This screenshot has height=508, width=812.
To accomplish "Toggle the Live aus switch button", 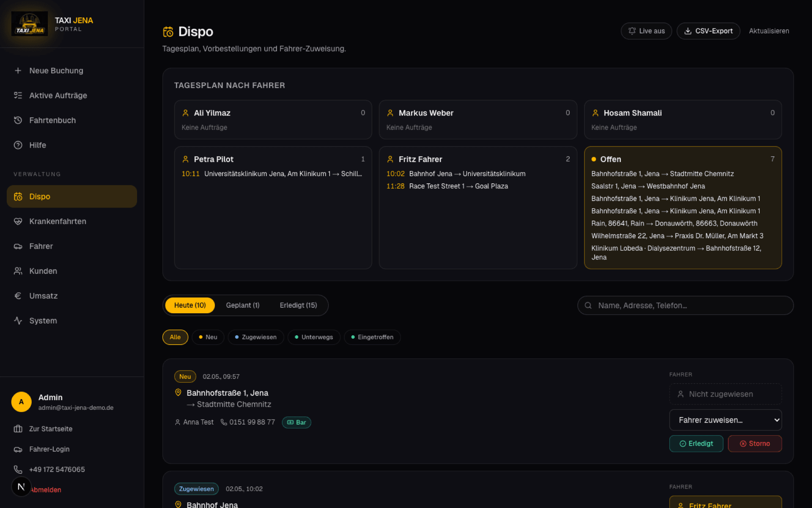I will pyautogui.click(x=646, y=31).
